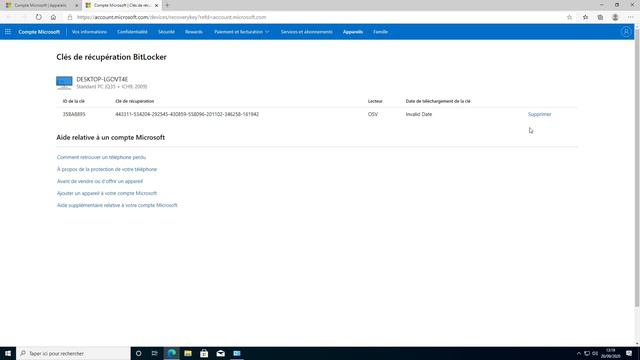
Task: Select the recovery key starting 443311
Action: [x=187, y=114]
